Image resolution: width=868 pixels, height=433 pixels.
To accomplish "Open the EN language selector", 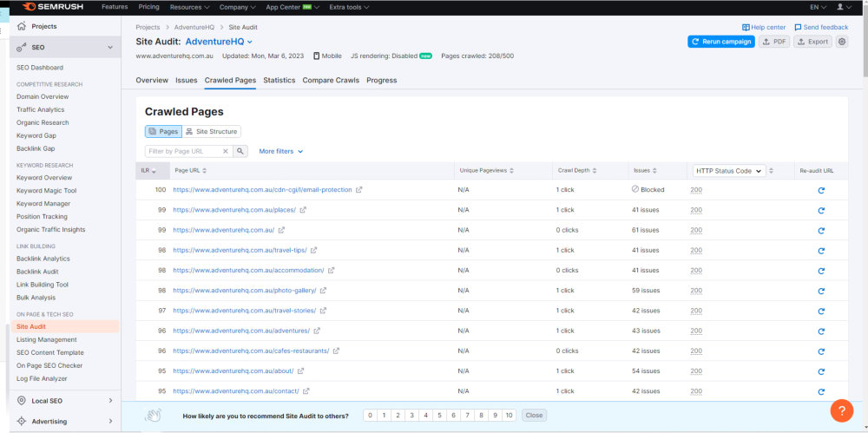I will [819, 7].
